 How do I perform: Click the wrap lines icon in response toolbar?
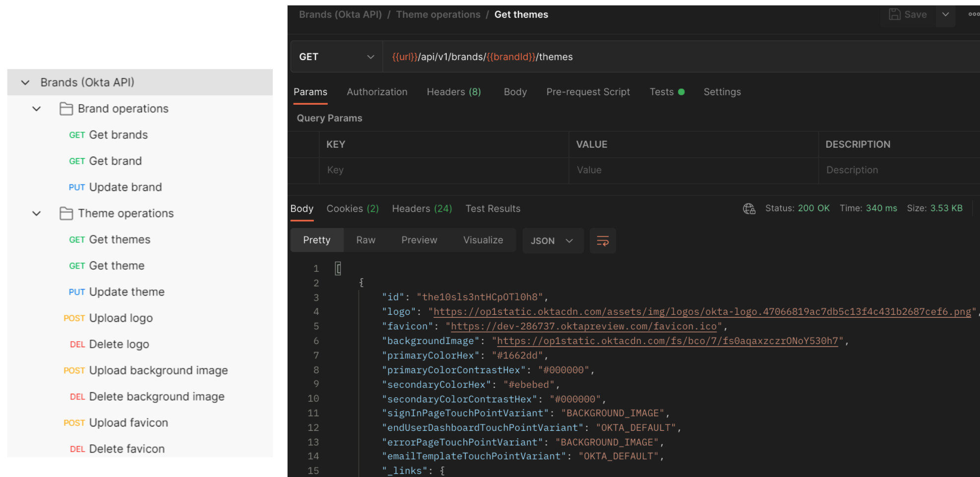[x=603, y=241]
